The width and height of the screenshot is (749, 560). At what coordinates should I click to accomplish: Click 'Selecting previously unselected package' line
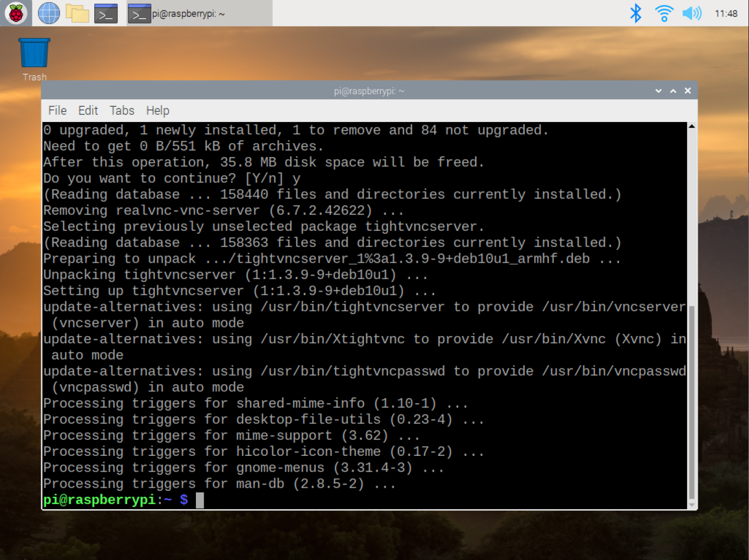tap(263, 227)
